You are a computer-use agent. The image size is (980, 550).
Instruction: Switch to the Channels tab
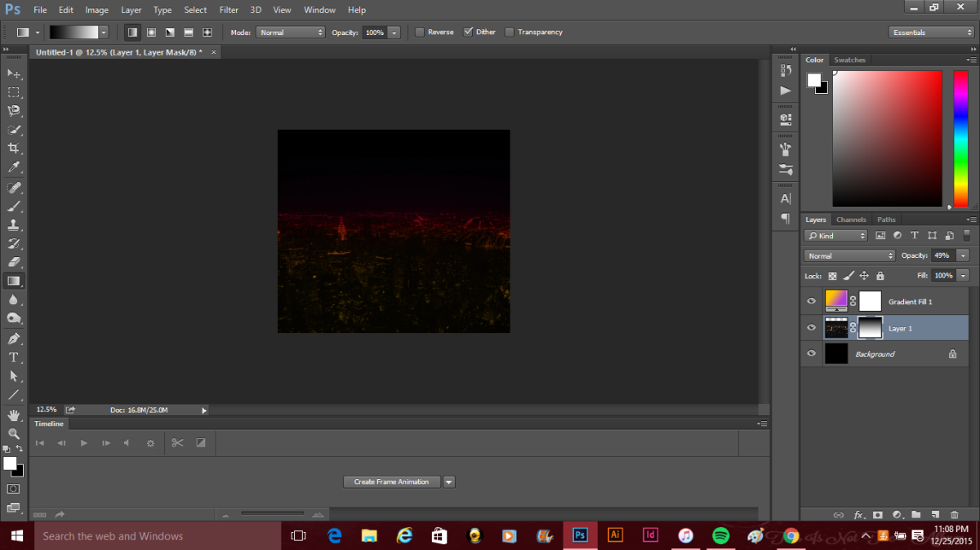point(850,220)
